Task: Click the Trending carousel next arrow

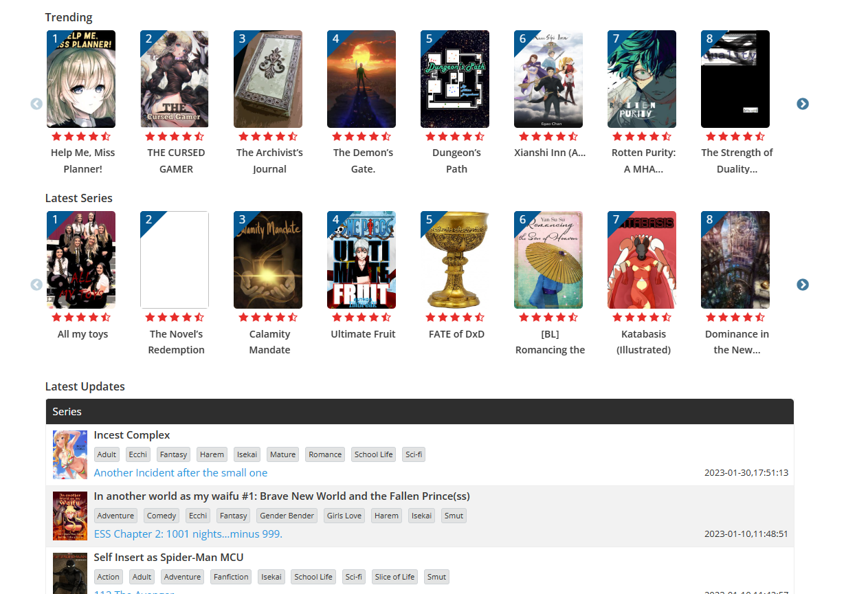Action: point(802,104)
